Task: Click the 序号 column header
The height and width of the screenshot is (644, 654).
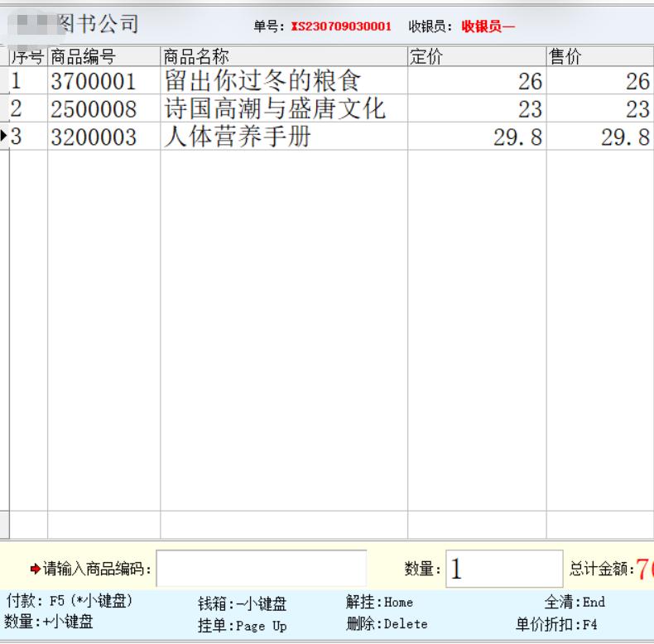Action: pos(28,56)
